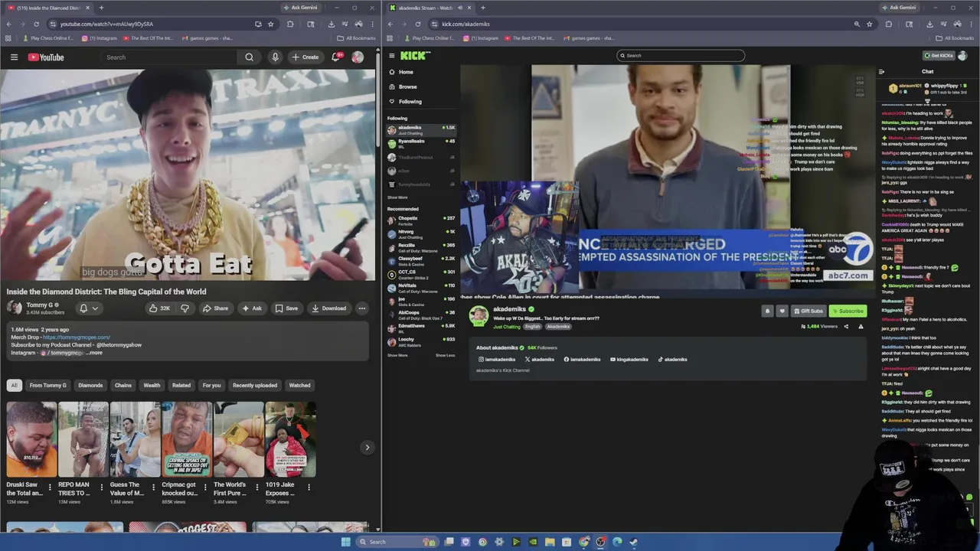Focus the Kick search field
Screen dimensions: 980x551
click(x=681, y=55)
